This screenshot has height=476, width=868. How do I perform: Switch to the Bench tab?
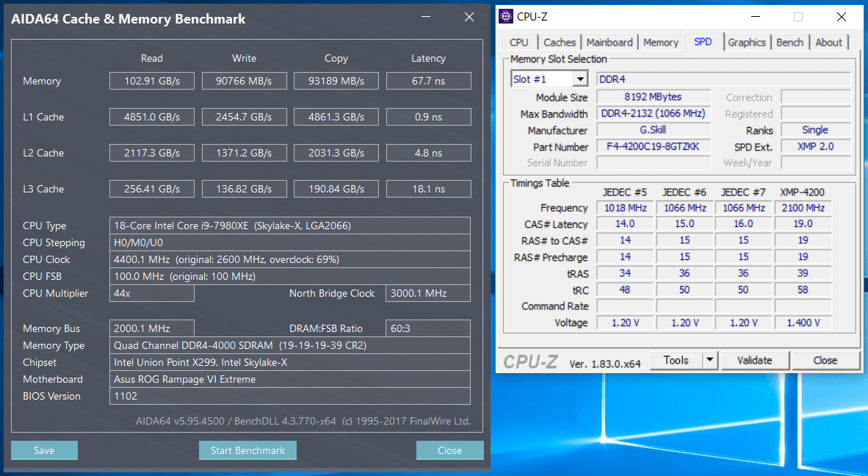[789, 43]
